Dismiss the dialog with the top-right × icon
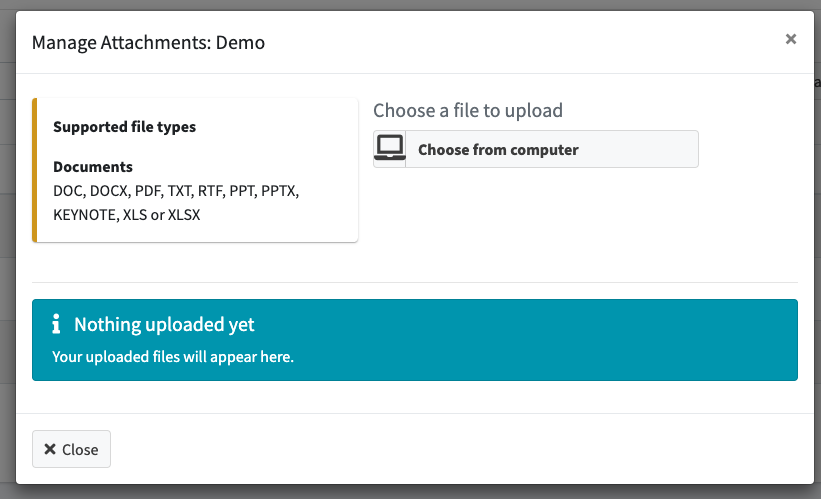Screen dimensions: 821x499 point(790,39)
